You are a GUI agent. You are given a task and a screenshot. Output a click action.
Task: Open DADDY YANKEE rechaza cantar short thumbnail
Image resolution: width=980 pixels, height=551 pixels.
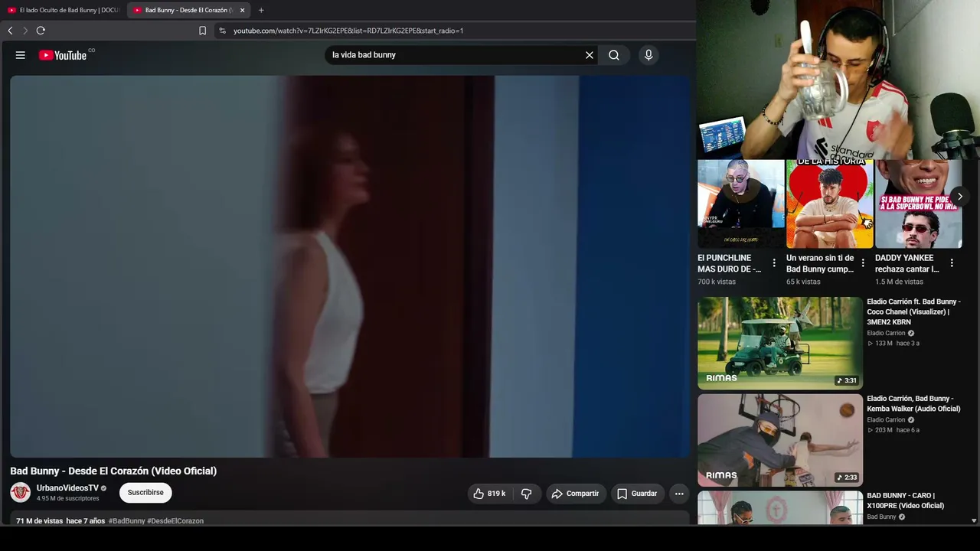click(x=919, y=204)
